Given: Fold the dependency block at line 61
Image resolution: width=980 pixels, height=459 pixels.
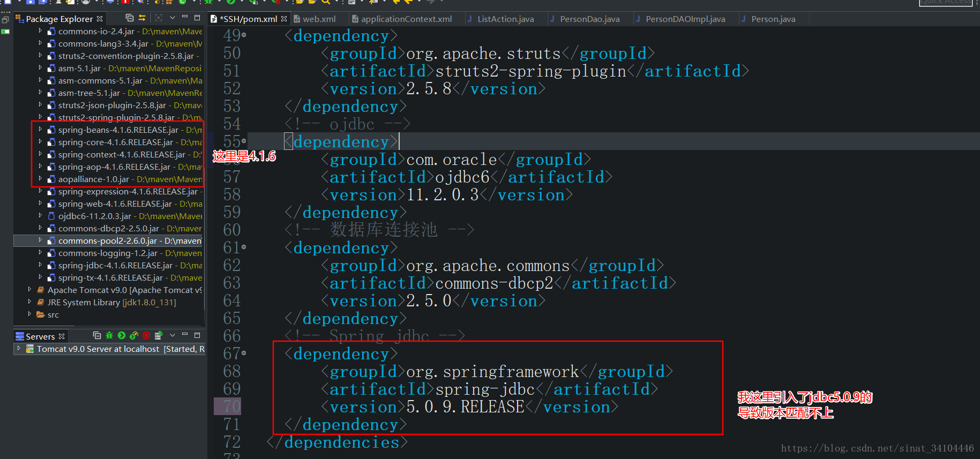Looking at the screenshot, I should (244, 247).
